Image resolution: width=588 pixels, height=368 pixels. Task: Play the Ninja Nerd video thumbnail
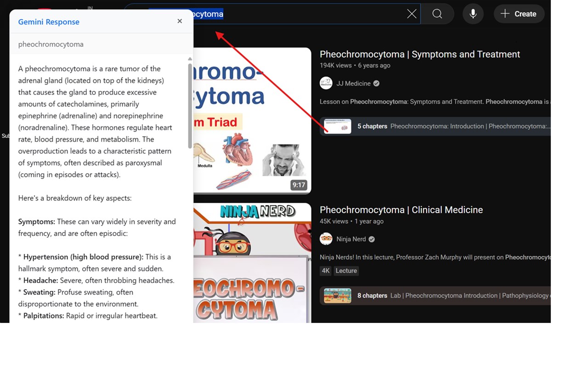[252, 263]
